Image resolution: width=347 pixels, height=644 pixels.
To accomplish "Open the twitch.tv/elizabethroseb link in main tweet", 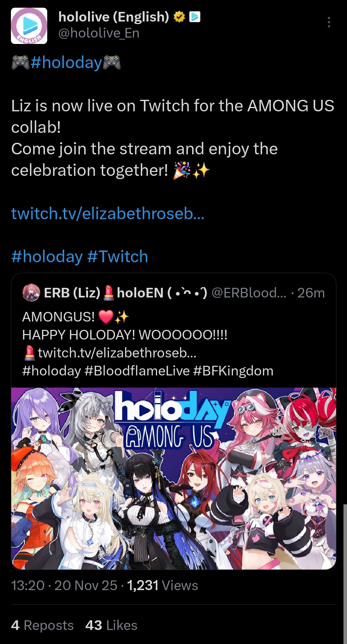I will point(108,213).
